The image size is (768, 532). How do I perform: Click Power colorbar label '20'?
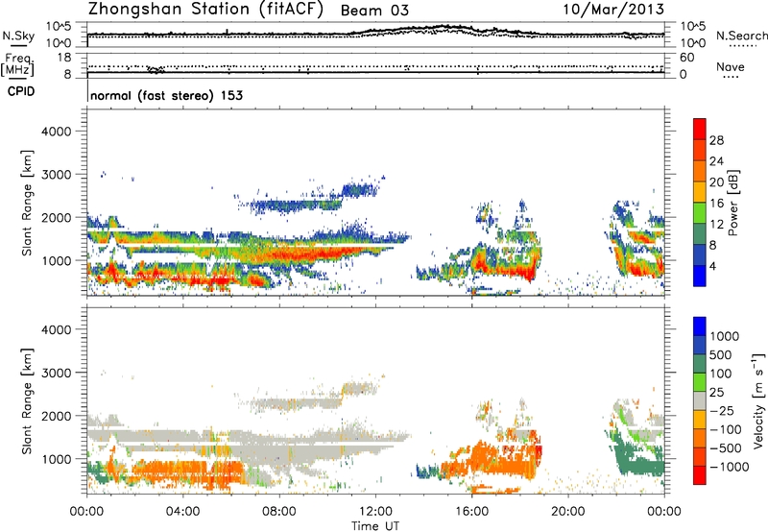pyautogui.click(x=716, y=182)
